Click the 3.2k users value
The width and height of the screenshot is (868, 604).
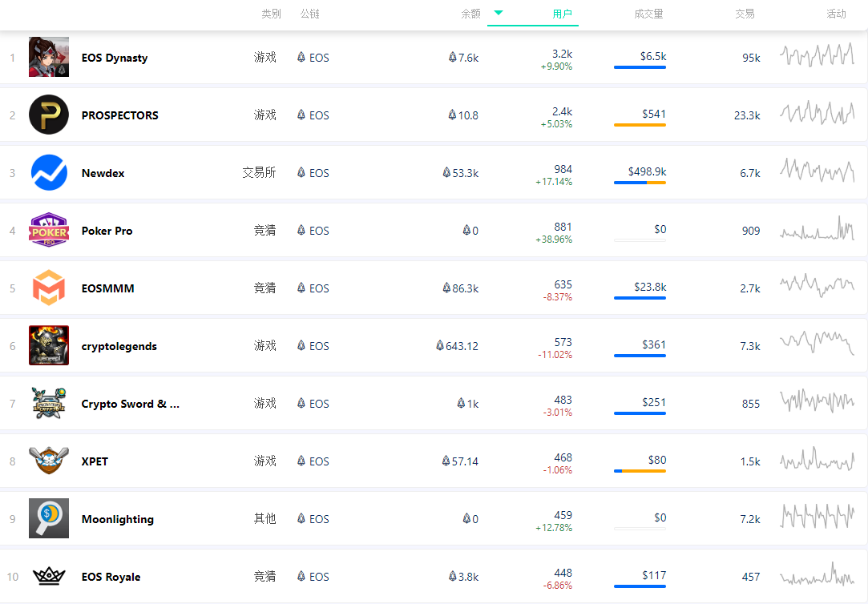pos(562,54)
